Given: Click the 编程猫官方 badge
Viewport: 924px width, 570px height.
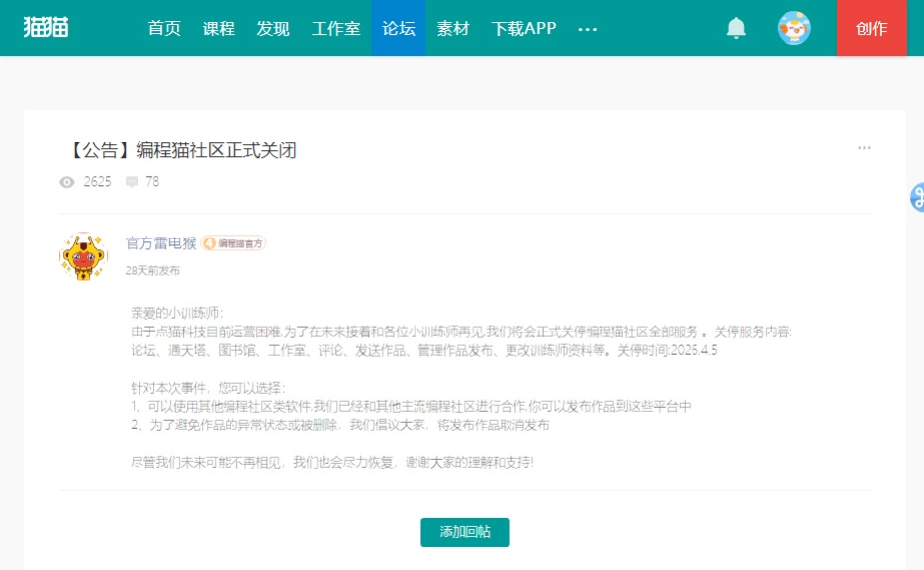Looking at the screenshot, I should [x=233, y=243].
